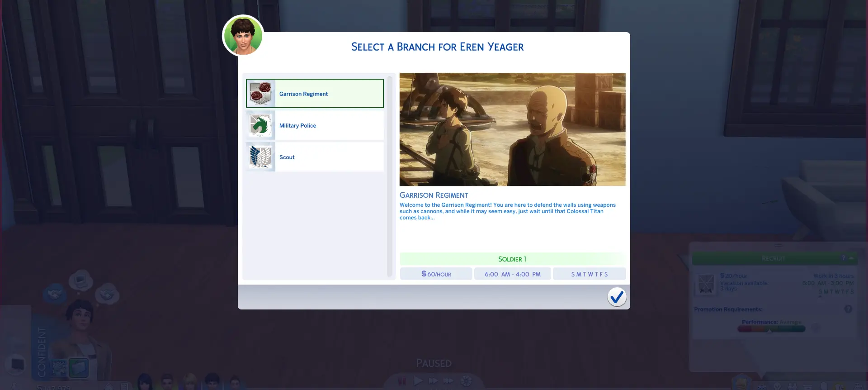Viewport: 868px width, 390px height.
Task: Click the $60/hour pay box
Action: 436,274
